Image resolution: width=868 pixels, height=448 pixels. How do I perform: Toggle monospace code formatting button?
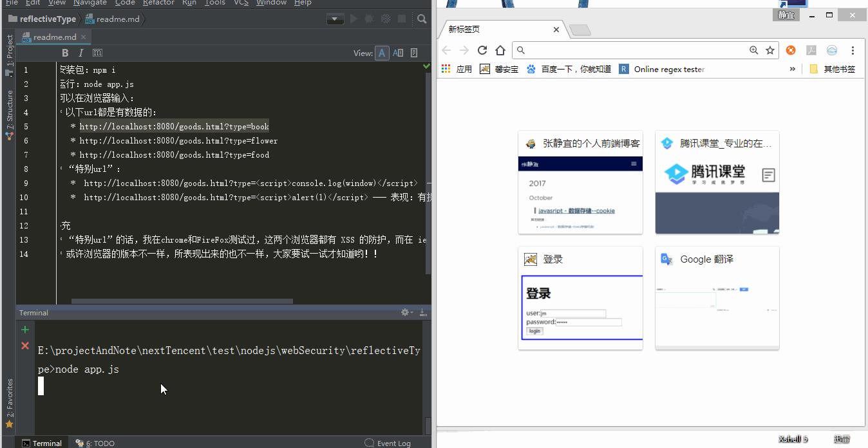click(x=97, y=53)
